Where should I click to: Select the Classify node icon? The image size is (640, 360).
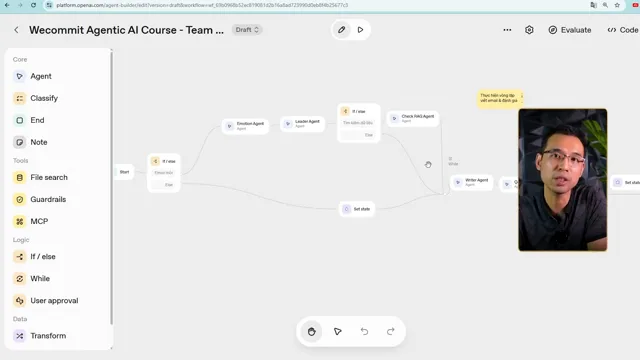point(19,98)
